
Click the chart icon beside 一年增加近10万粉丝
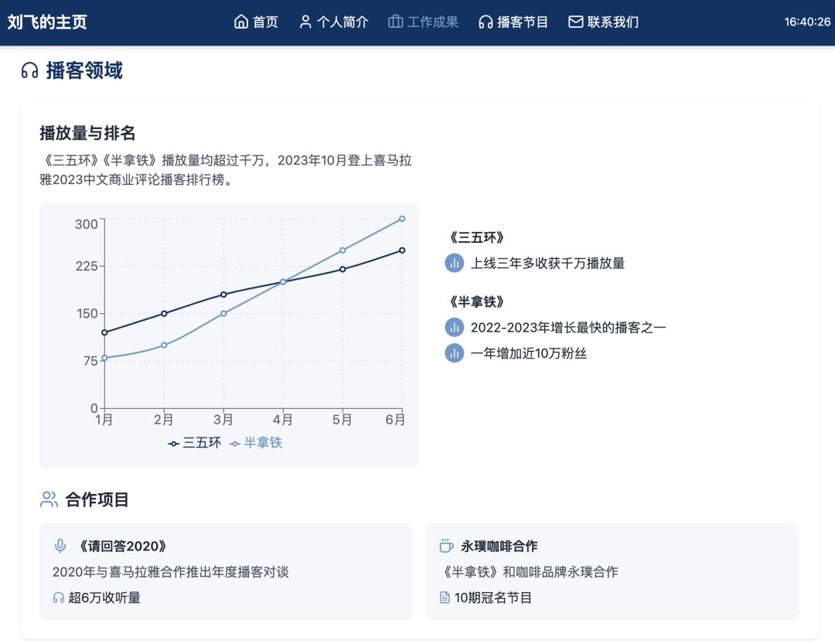455,353
